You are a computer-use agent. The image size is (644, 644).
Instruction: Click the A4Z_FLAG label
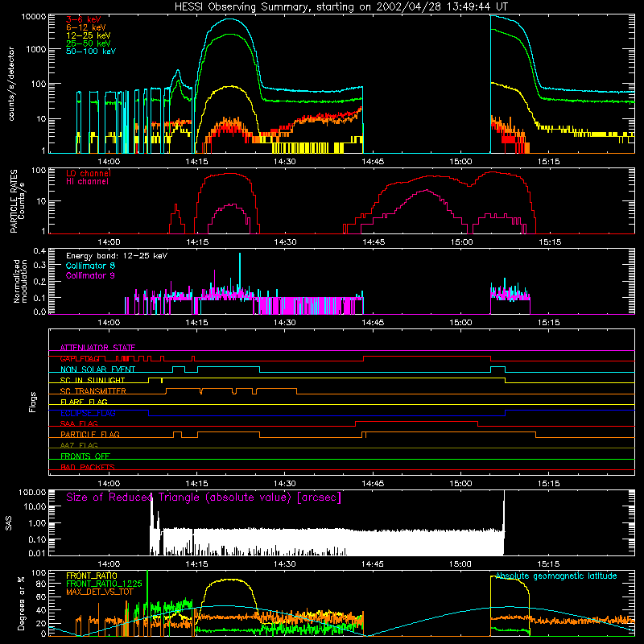pyautogui.click(x=79, y=445)
